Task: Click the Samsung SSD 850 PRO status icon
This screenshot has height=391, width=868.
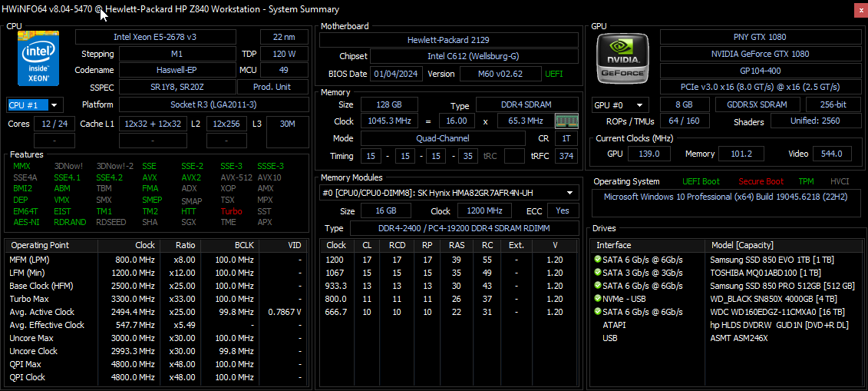Action: 598,286
